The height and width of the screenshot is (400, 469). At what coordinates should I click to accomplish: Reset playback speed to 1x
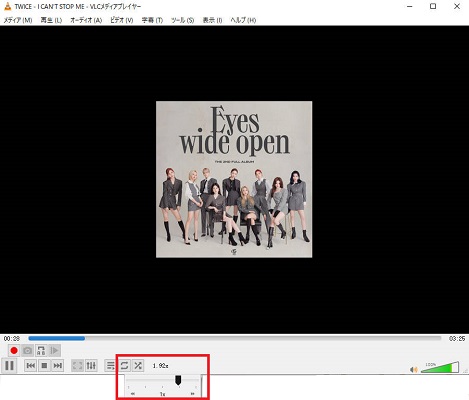click(x=162, y=394)
